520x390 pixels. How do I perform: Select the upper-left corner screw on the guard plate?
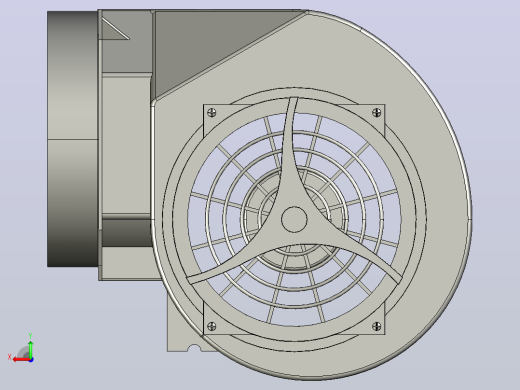pyautogui.click(x=212, y=112)
